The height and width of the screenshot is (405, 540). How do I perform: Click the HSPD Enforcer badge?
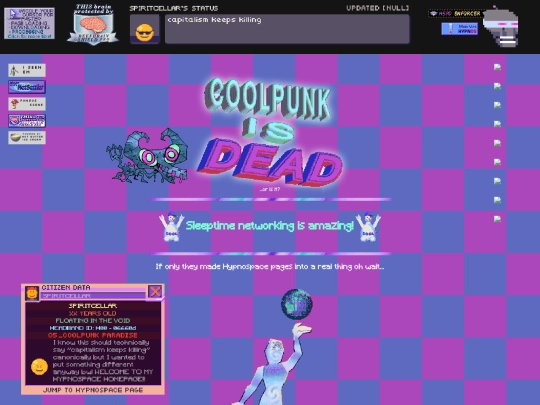click(455, 13)
